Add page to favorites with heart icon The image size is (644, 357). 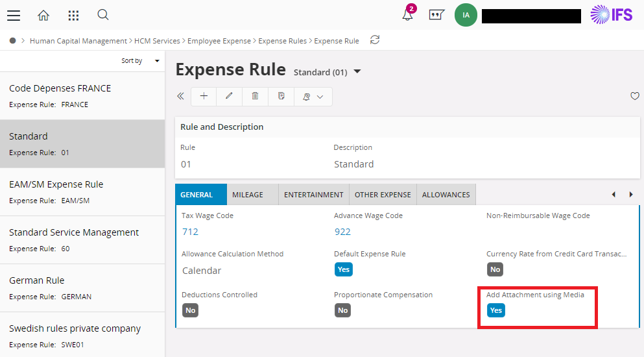635,96
